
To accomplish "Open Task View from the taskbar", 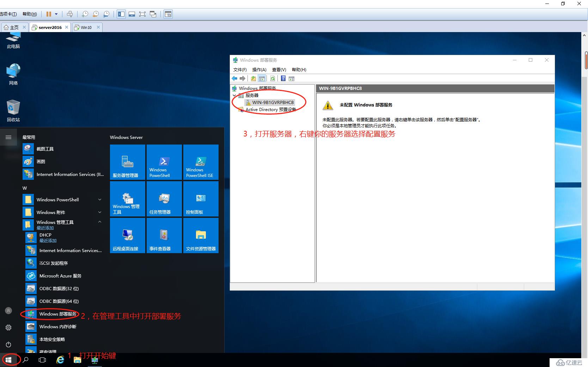I will pos(42,360).
